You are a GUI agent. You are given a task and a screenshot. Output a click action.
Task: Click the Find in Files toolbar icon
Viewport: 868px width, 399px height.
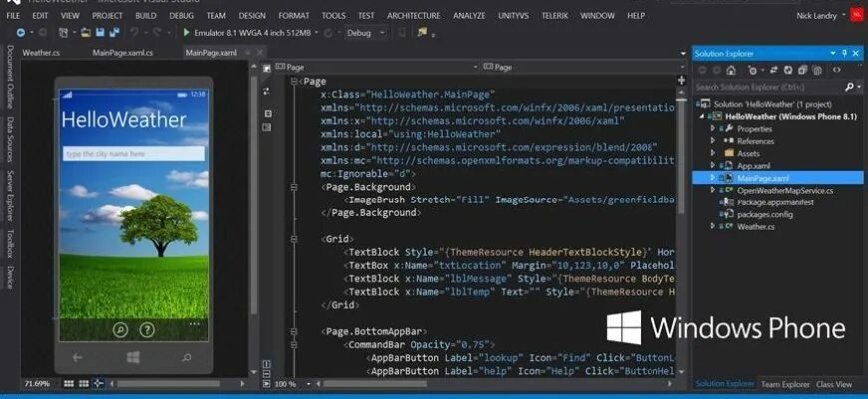pyautogui.click(x=422, y=33)
